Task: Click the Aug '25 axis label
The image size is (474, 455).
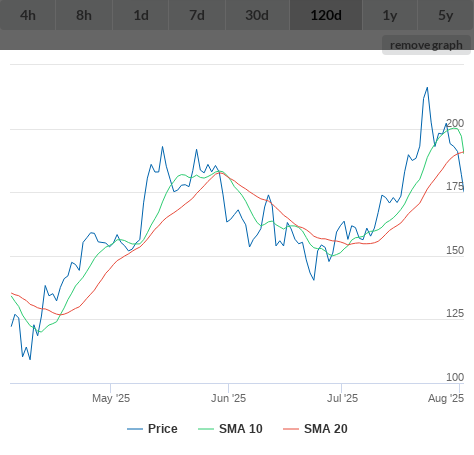Action: (x=446, y=398)
